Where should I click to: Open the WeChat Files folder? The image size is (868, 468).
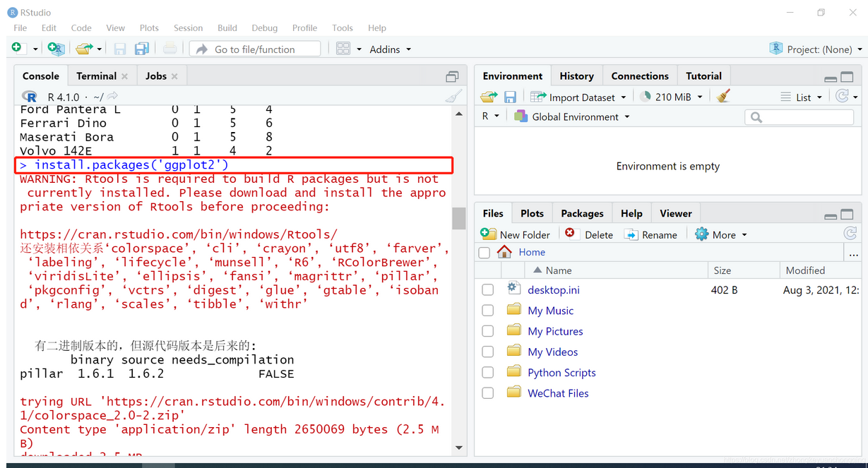tap(558, 393)
